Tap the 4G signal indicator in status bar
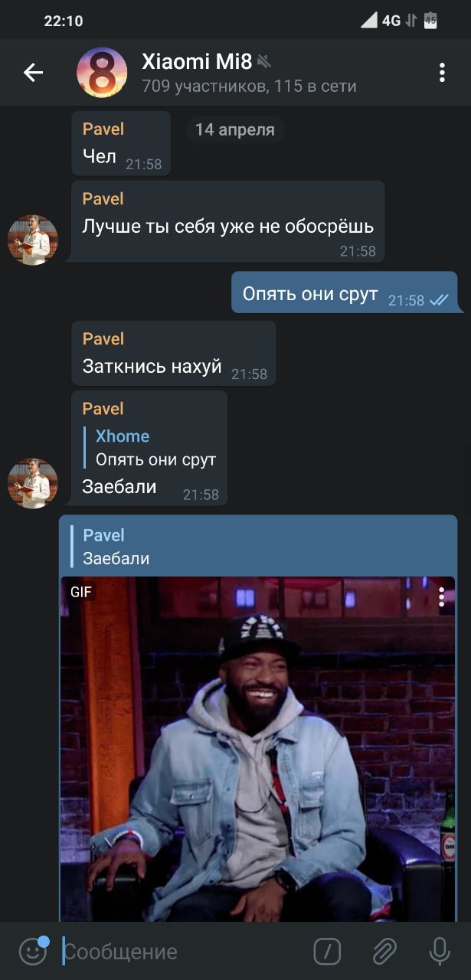471x980 pixels. tap(391, 21)
